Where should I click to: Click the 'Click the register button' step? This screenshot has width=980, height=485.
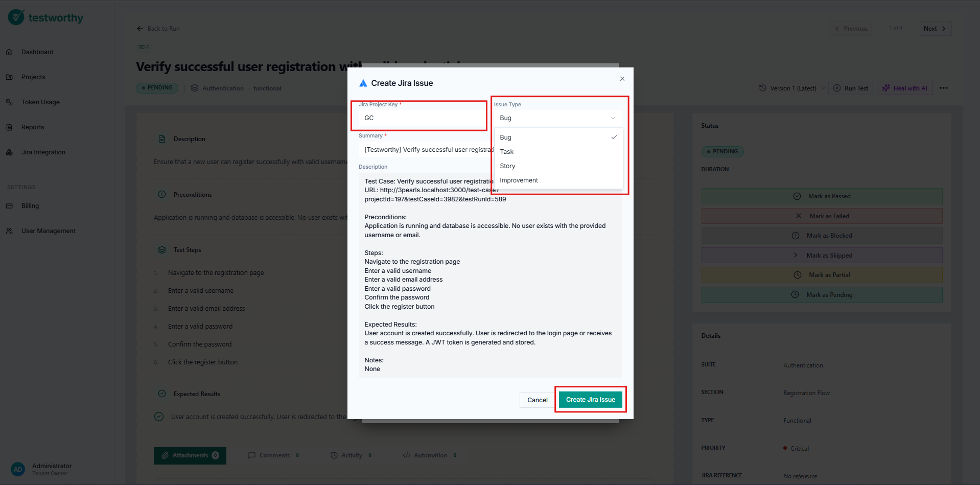[x=203, y=362]
